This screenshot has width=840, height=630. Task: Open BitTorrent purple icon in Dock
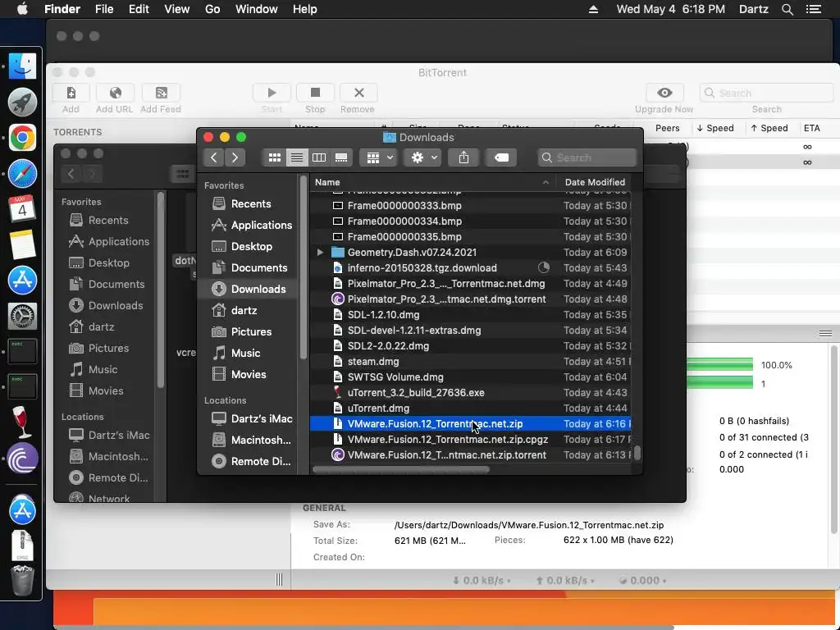(22, 459)
